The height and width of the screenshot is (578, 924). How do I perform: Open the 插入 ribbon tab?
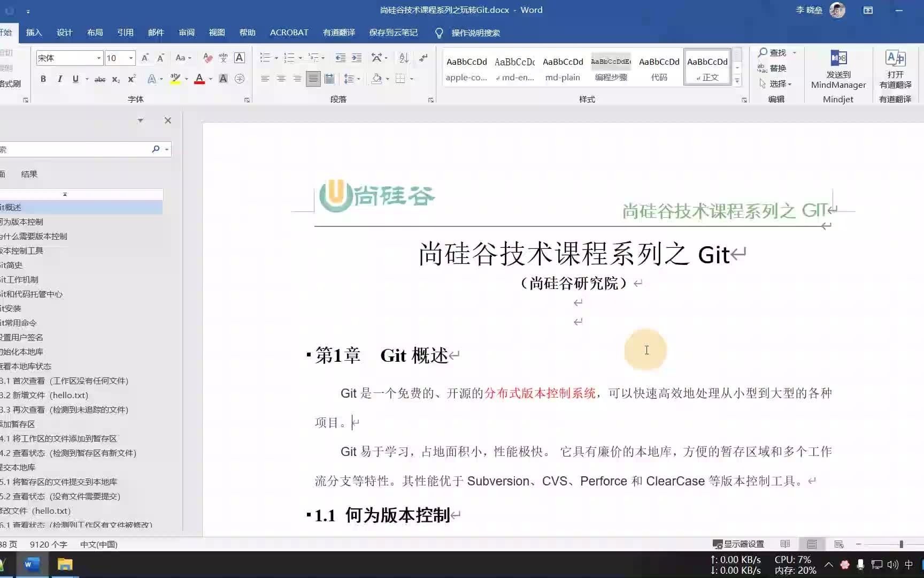click(34, 33)
